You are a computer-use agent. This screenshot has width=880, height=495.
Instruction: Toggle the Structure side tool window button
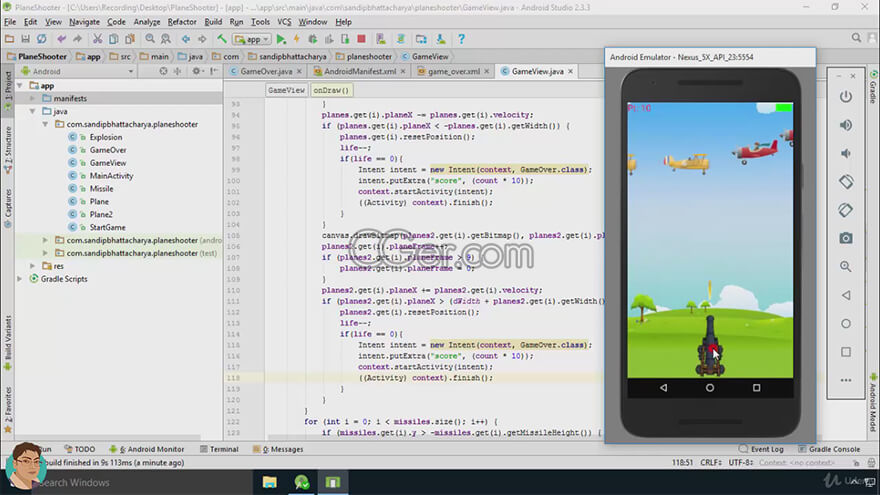coord(8,150)
